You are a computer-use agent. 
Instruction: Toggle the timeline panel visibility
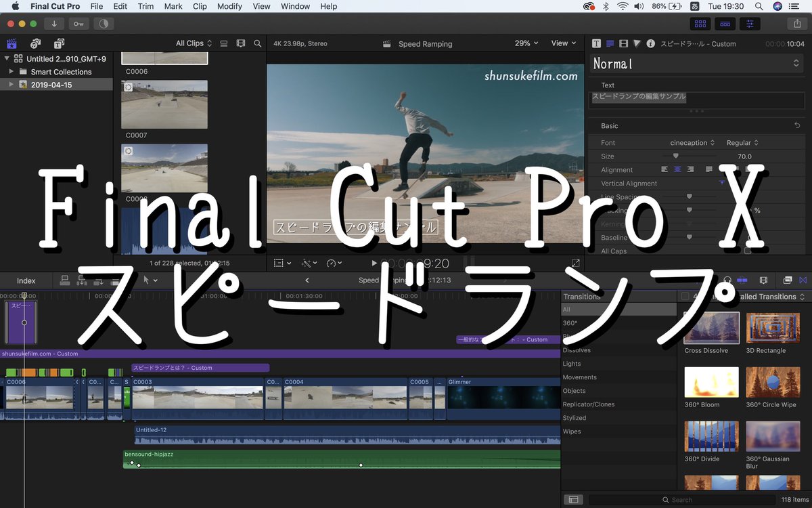[725, 23]
